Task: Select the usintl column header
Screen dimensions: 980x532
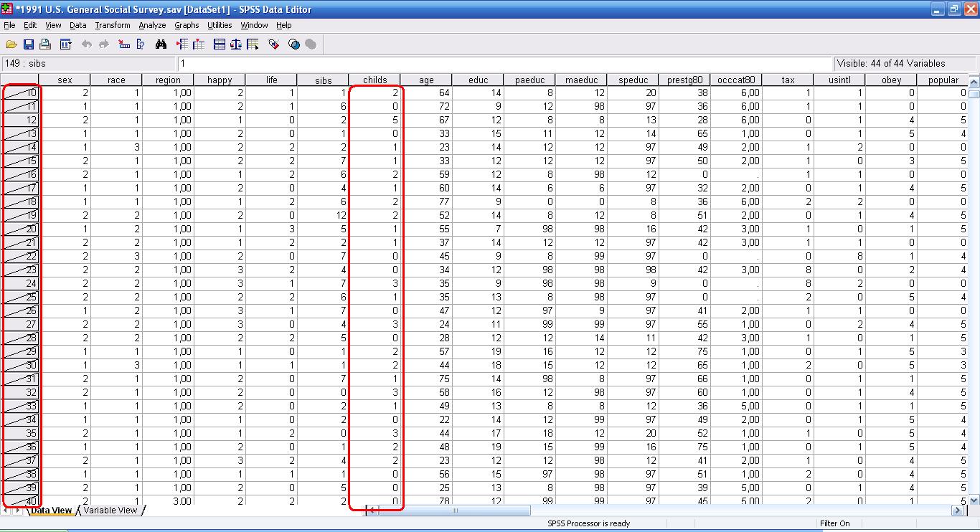Action: [839, 80]
